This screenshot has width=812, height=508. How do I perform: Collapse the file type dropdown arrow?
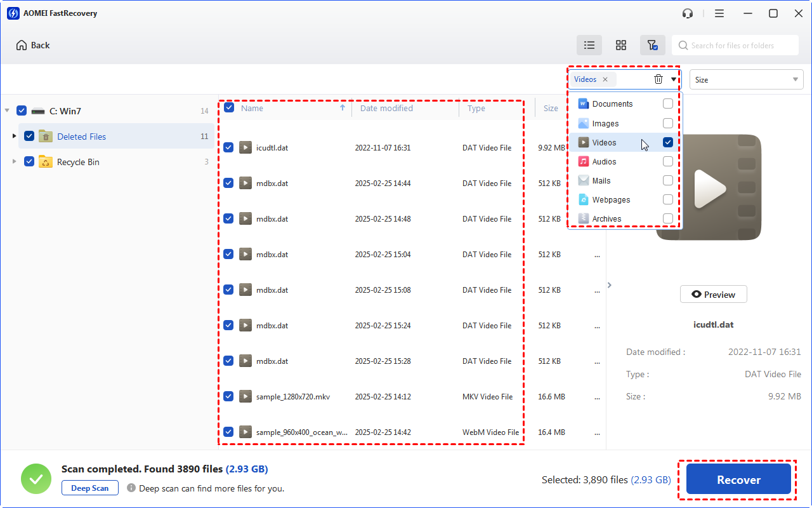tap(673, 79)
